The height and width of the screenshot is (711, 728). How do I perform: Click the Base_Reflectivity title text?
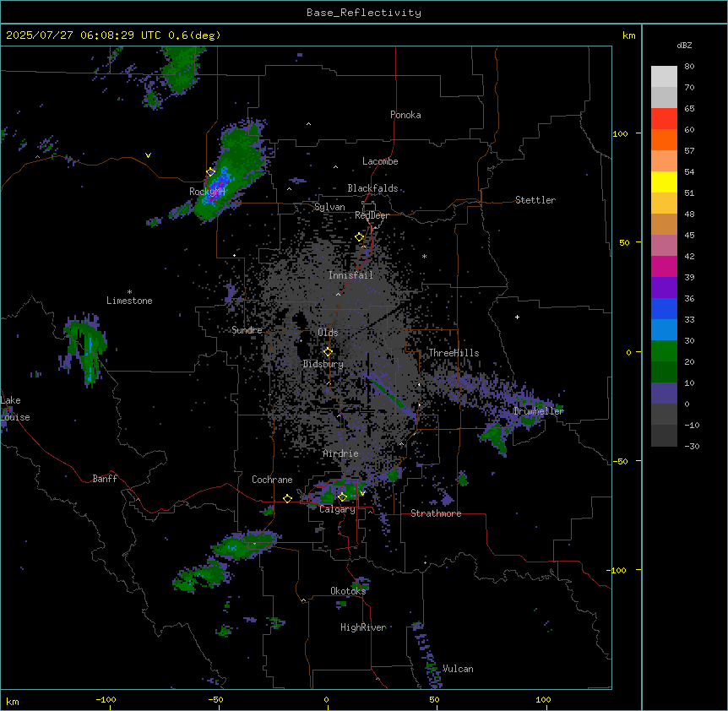364,13
